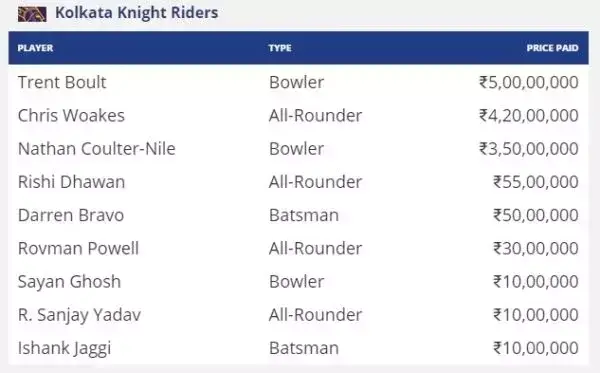Click Chris Woakes' price ₹4,20,00,000
The width and height of the screenshot is (600, 373).
tap(528, 116)
